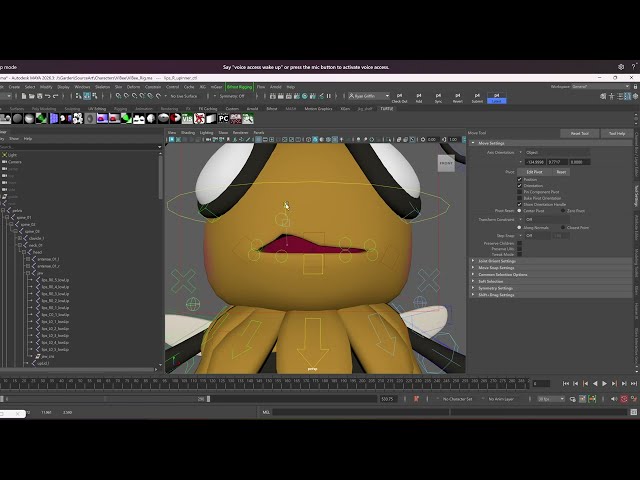This screenshot has width=640, height=480.
Task: Click the p4 Sync icon
Action: [438, 98]
